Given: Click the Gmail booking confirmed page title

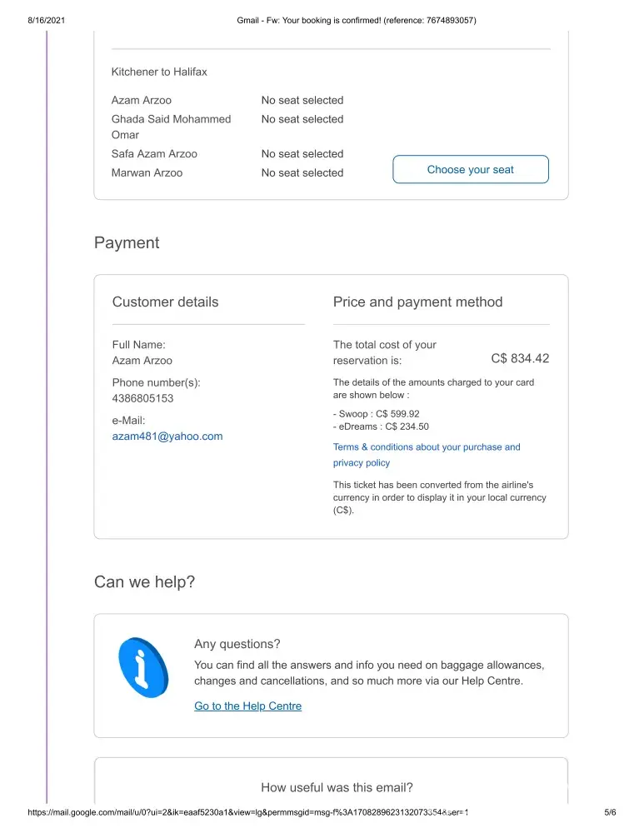Looking at the screenshot, I should click(357, 20).
